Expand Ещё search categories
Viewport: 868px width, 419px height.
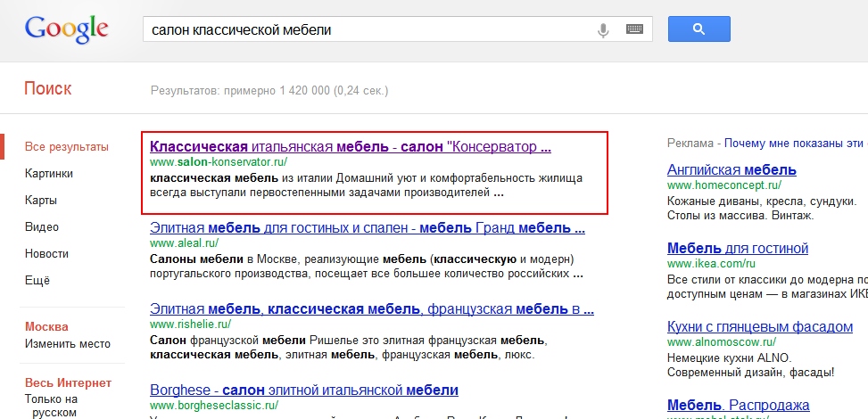pyautogui.click(x=37, y=280)
